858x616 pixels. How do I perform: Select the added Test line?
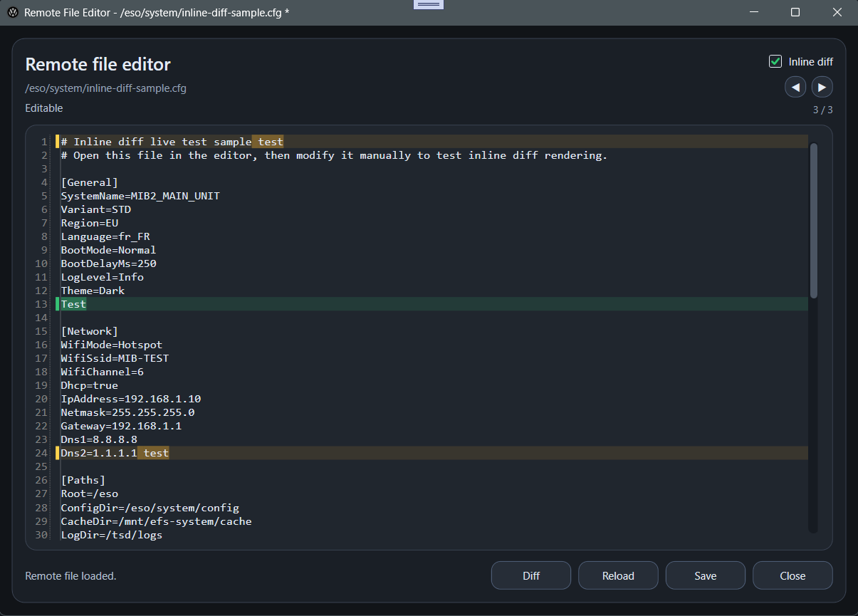(73, 304)
